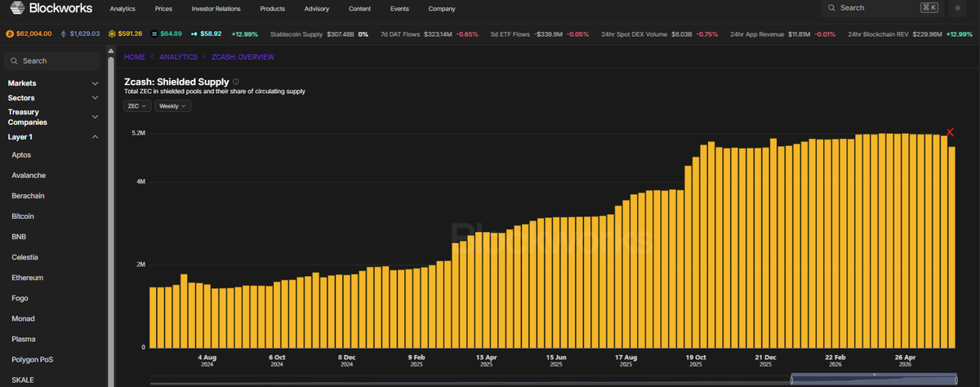Click the Stablecoin Supply stat
The height and width of the screenshot is (387, 980).
318,33
